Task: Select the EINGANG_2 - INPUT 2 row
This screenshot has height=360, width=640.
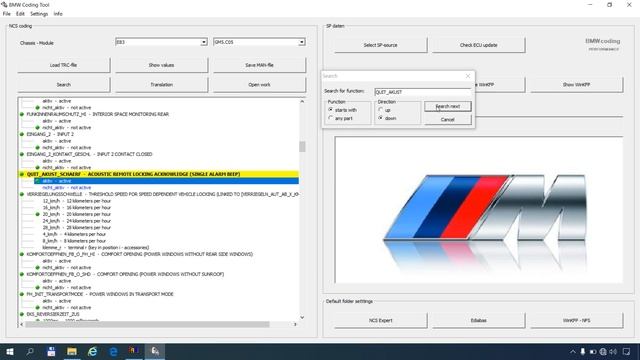Action: click(x=50, y=134)
